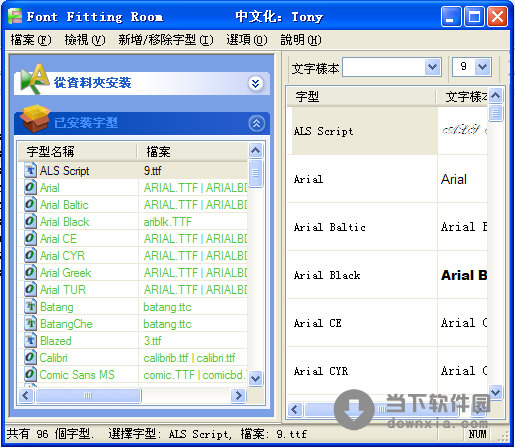Viewport: 515px width, 448px height.
Task: Open the 檢視(V) menu
Action: [85, 40]
